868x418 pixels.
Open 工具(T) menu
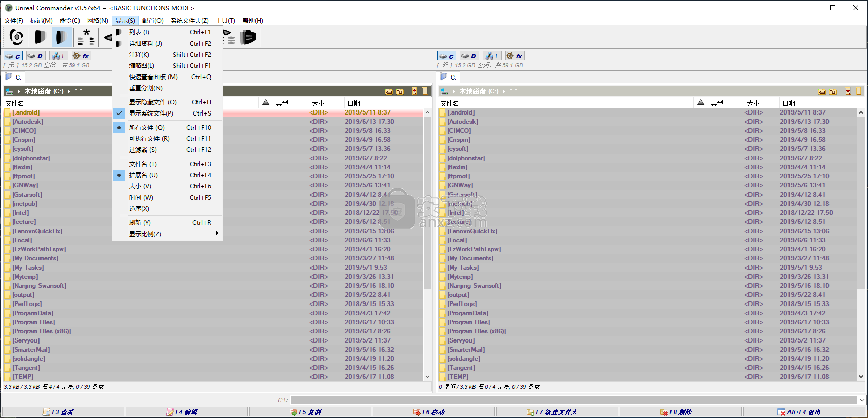click(226, 21)
